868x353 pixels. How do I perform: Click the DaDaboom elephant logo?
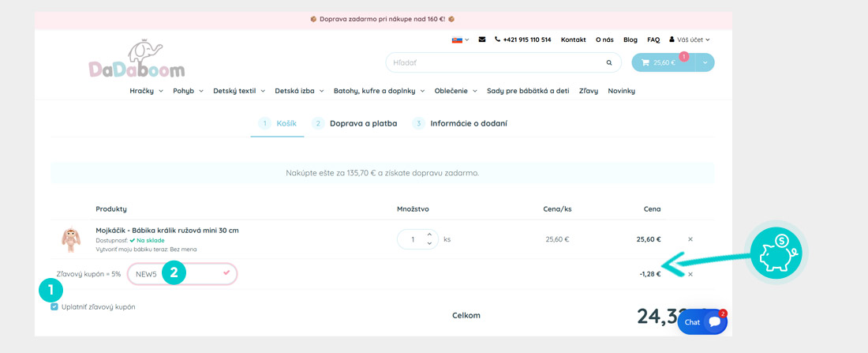tap(137, 61)
